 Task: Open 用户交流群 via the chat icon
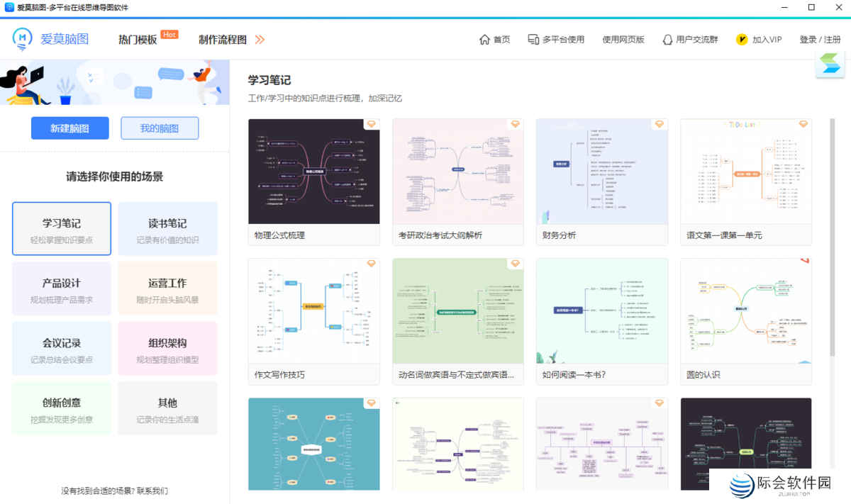pos(667,40)
